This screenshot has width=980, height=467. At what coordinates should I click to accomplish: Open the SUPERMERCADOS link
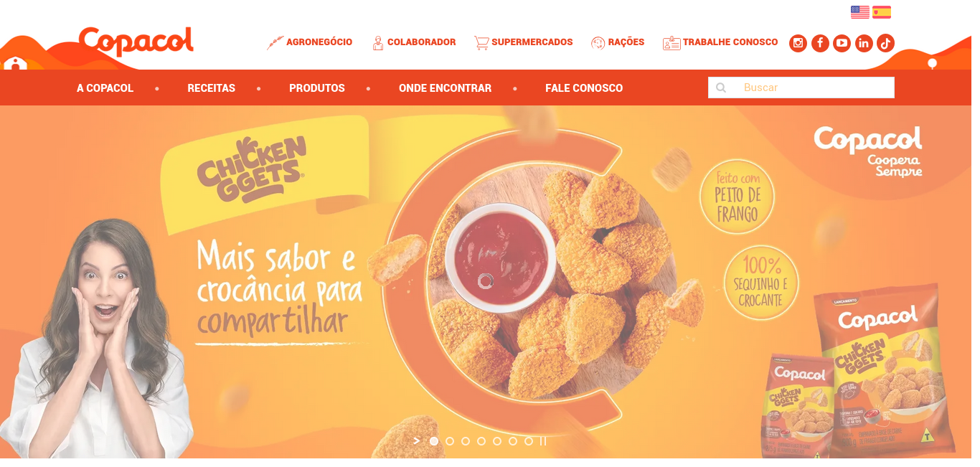[524, 42]
